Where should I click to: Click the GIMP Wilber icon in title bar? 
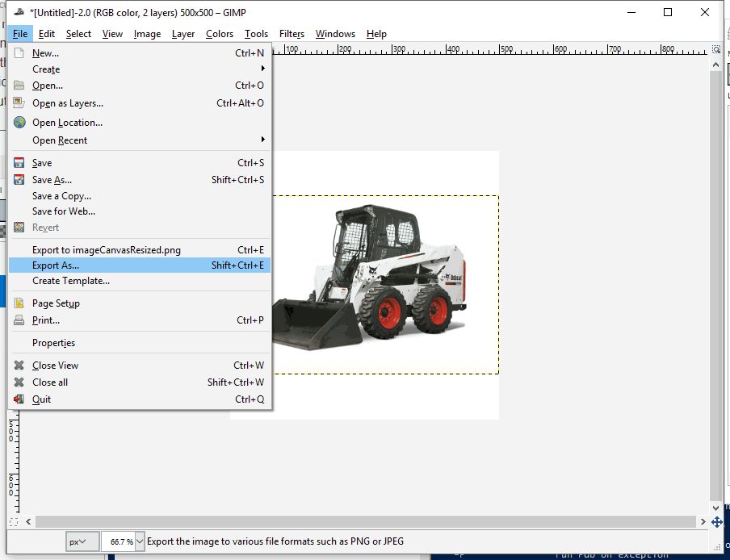19,12
